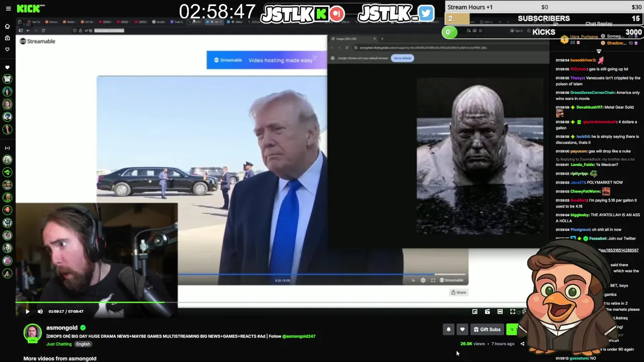Play the paused VOD
Image resolution: width=644 pixels, height=362 pixels.
click(x=27, y=311)
